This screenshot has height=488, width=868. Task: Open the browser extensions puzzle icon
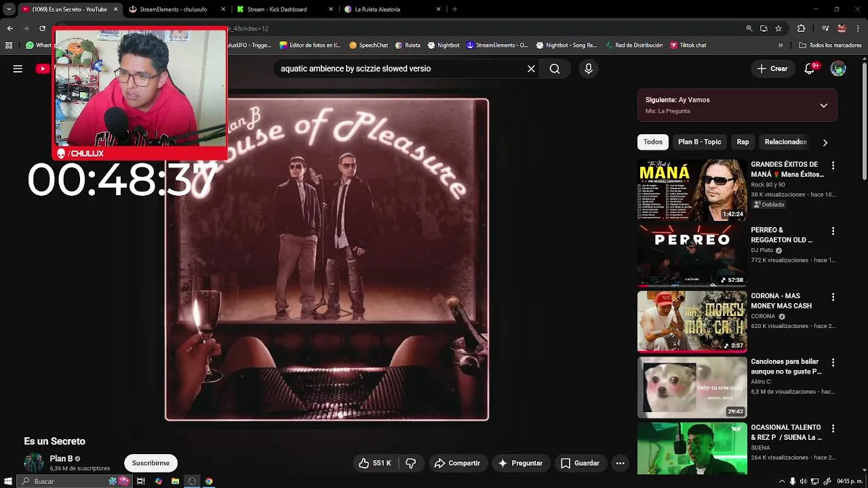coord(801,28)
